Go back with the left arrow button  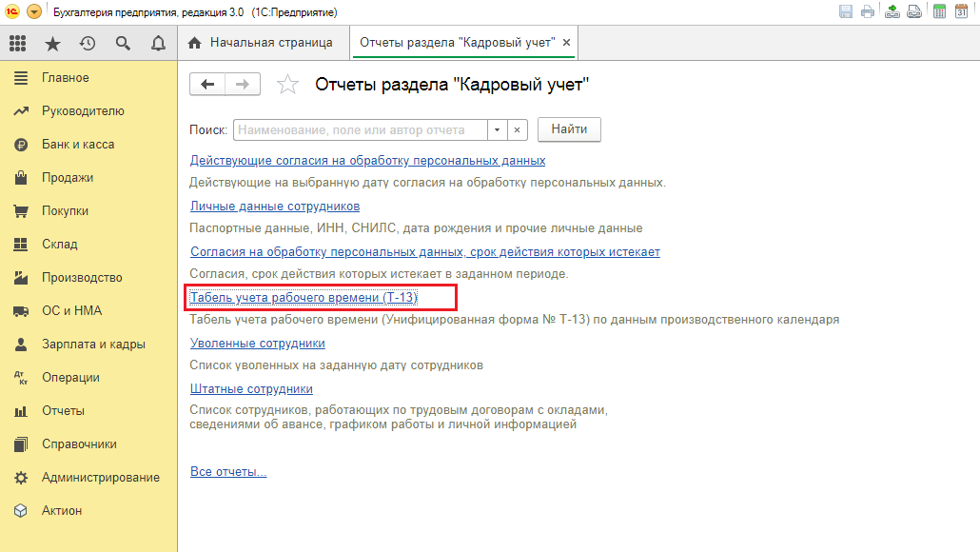207,85
